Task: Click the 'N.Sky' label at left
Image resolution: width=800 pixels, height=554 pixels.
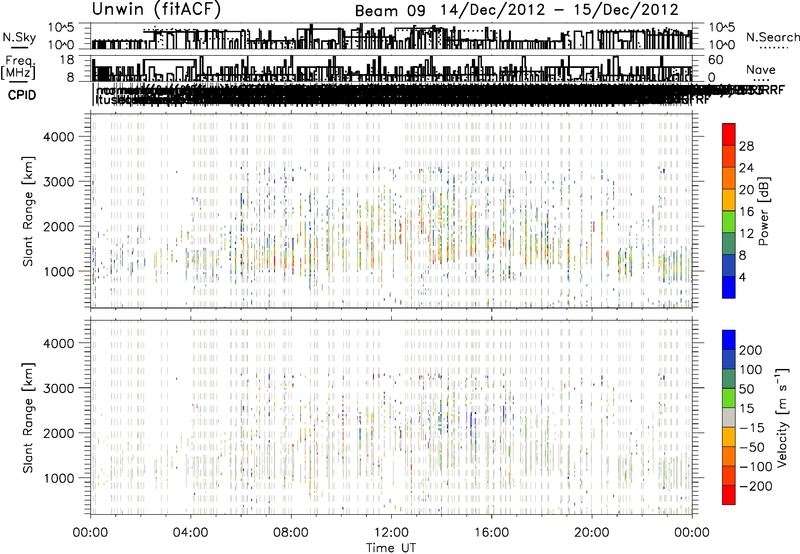Action: 19,37
